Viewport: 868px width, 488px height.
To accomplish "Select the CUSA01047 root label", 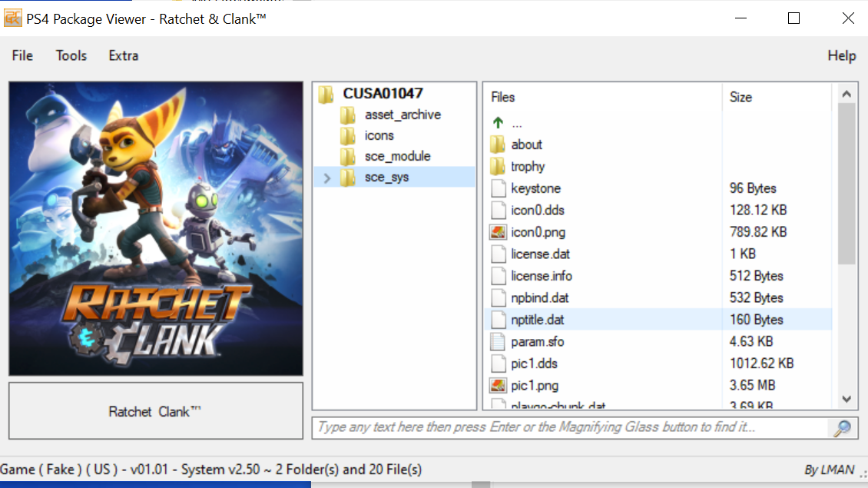I will click(383, 94).
